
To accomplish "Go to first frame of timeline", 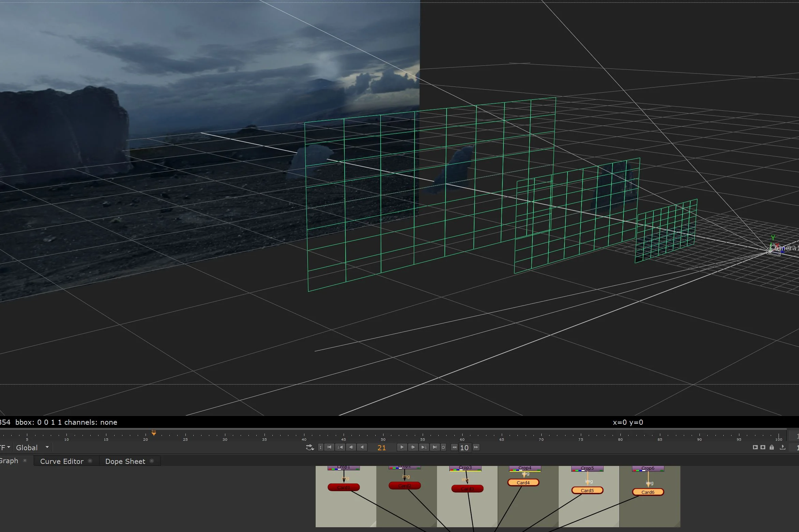I will click(x=329, y=447).
